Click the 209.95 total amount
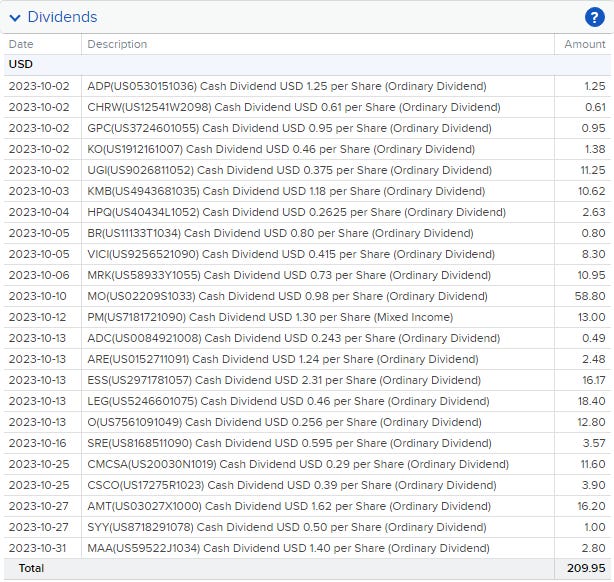The height and width of the screenshot is (582, 614). click(586, 568)
